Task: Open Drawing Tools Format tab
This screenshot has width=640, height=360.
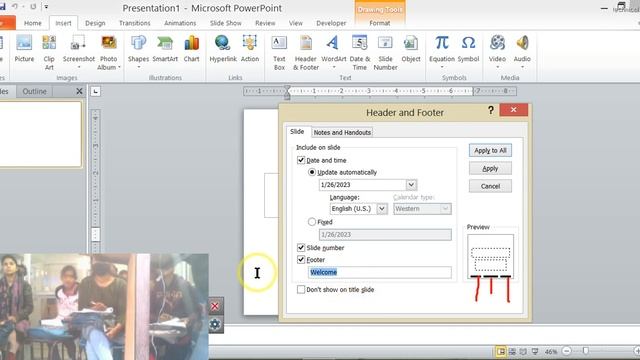Action: (380, 23)
